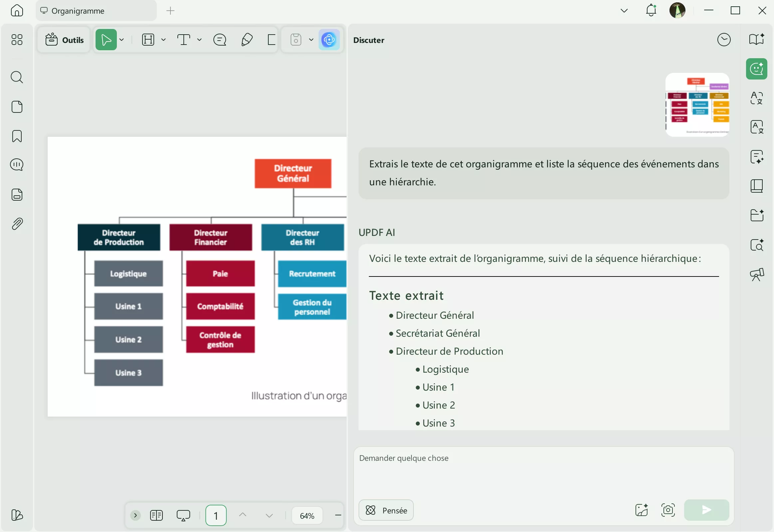Open the attachments panel
Screen dimensions: 774x532
coord(16,223)
